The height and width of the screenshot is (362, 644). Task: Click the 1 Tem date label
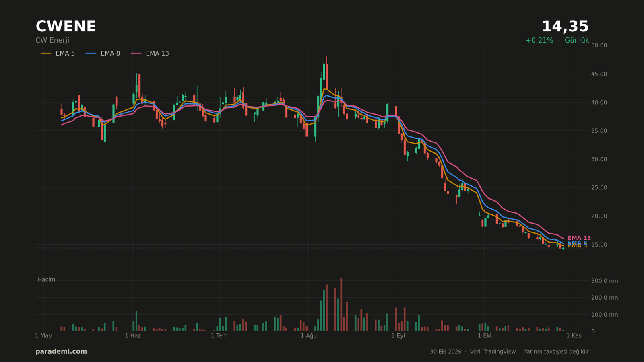pyautogui.click(x=219, y=336)
